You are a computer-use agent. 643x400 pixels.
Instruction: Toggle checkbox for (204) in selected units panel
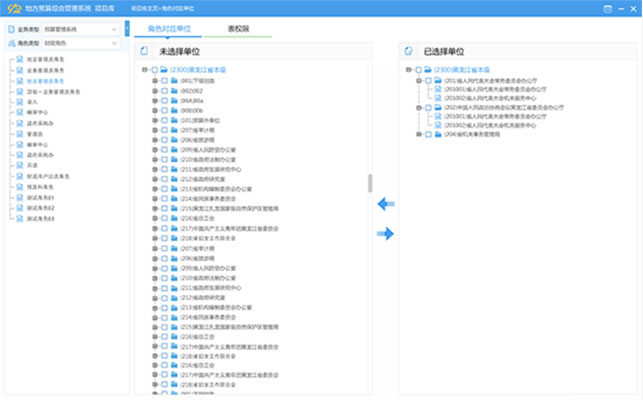point(426,134)
